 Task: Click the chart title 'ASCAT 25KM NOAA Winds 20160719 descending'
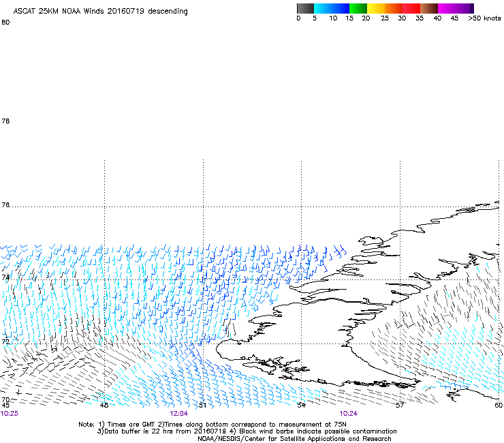[x=100, y=11]
